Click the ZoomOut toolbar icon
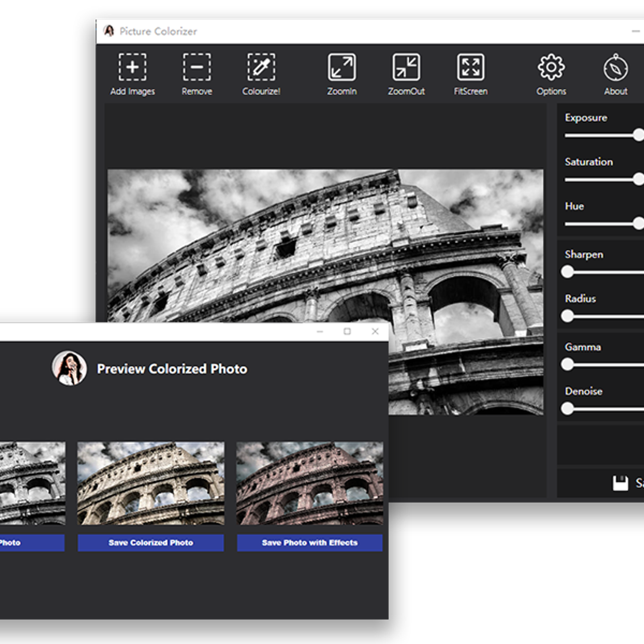The width and height of the screenshot is (644, 644). tap(407, 68)
